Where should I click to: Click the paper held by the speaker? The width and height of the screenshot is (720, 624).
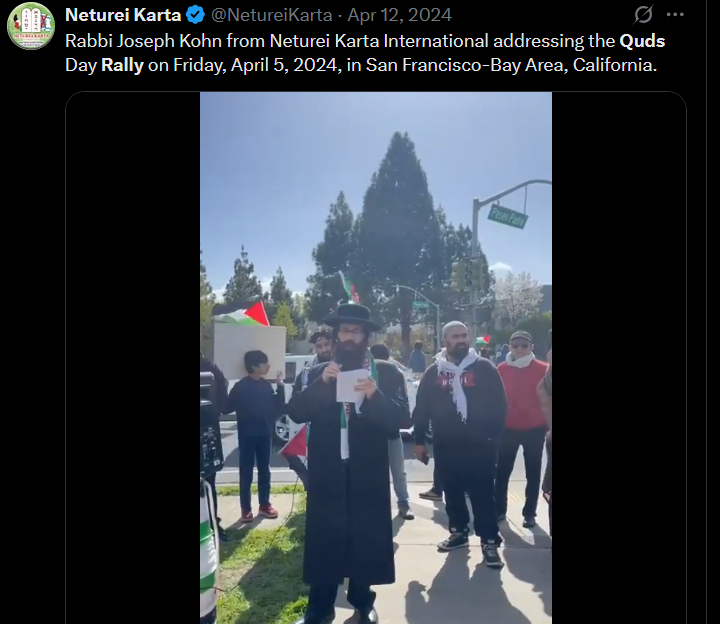[x=352, y=385]
